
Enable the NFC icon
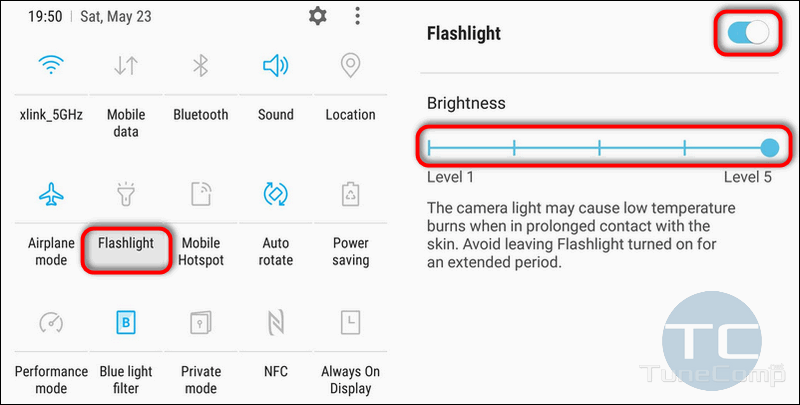click(276, 322)
